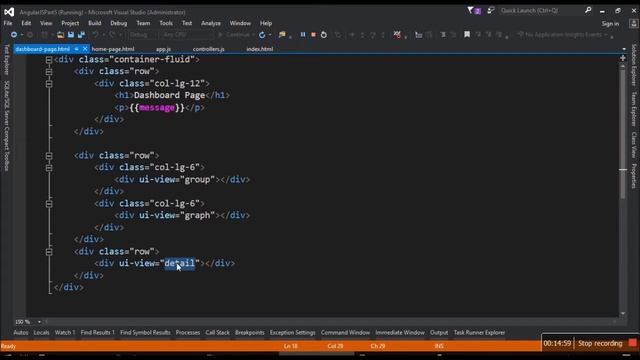Viewport: 640px width, 360px height.
Task: Collapse the first col-lg-6 div outline
Action: [49, 168]
